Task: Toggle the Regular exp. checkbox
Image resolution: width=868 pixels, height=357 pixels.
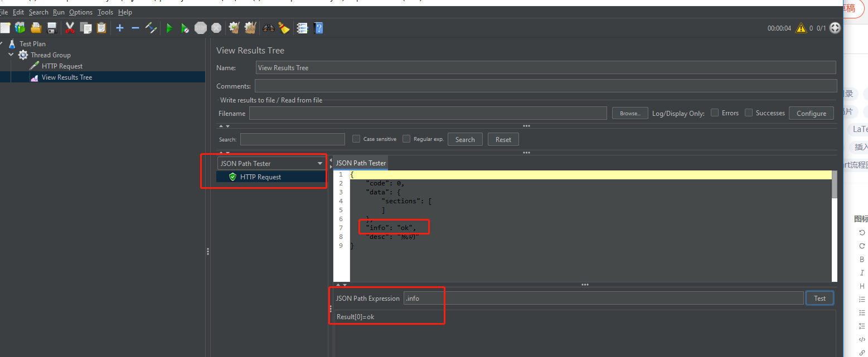Action: (406, 139)
